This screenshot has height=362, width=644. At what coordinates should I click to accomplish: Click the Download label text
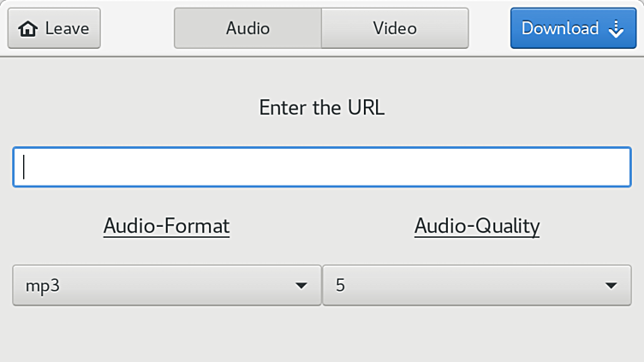560,28
